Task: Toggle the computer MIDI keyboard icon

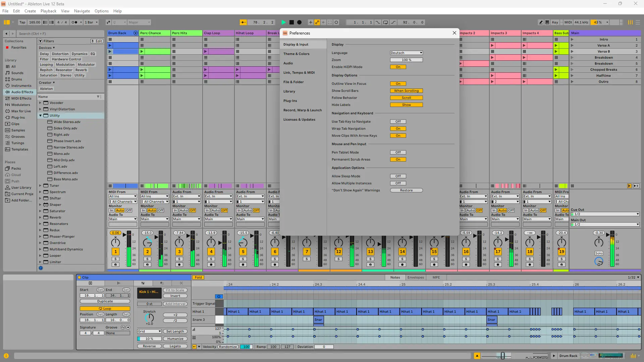Action: click(547, 22)
